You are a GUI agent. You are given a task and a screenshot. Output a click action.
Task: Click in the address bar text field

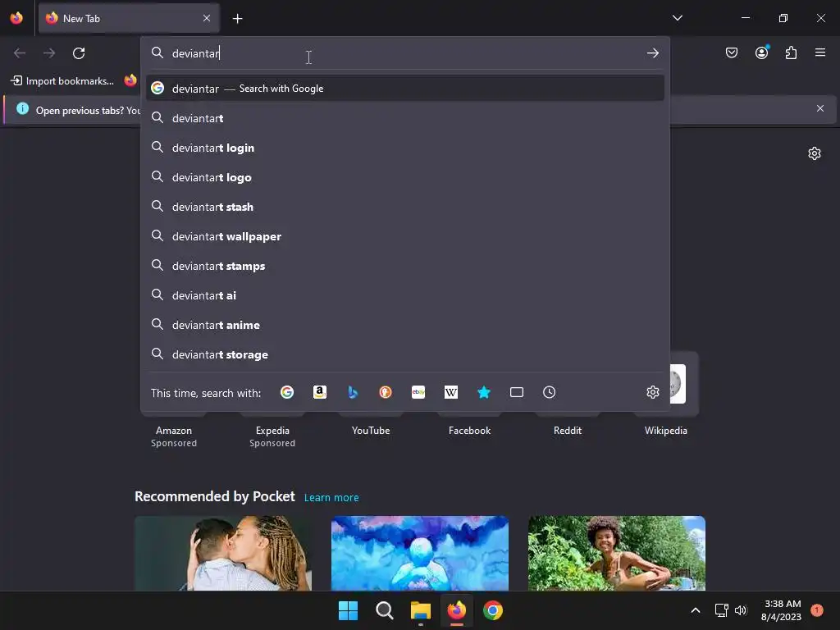click(405, 53)
